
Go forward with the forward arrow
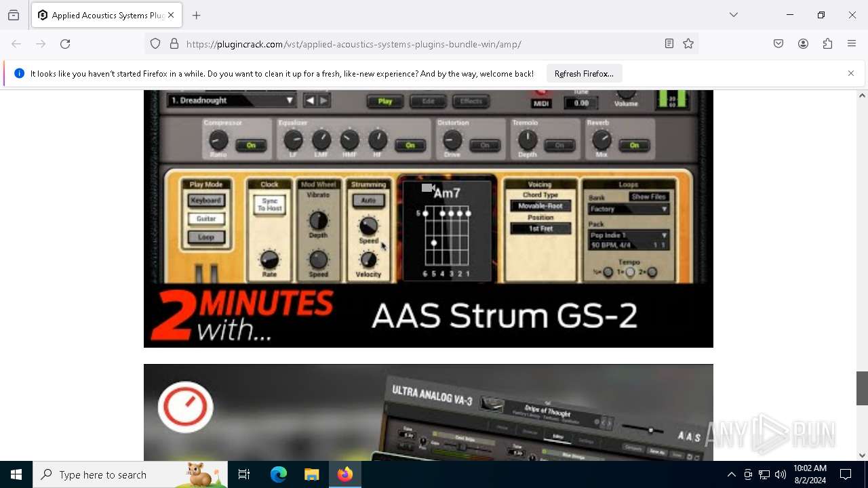[x=41, y=44]
